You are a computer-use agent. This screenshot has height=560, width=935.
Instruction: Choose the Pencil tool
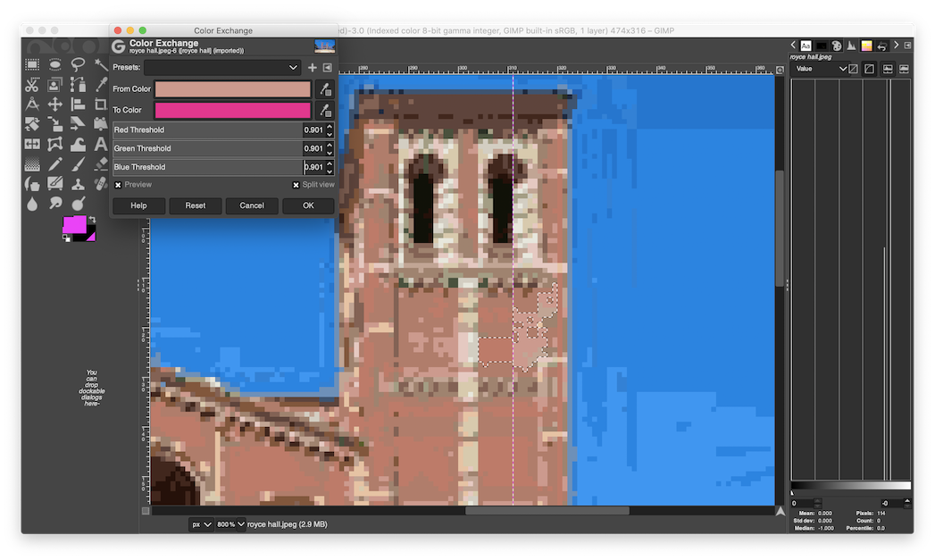point(54,164)
